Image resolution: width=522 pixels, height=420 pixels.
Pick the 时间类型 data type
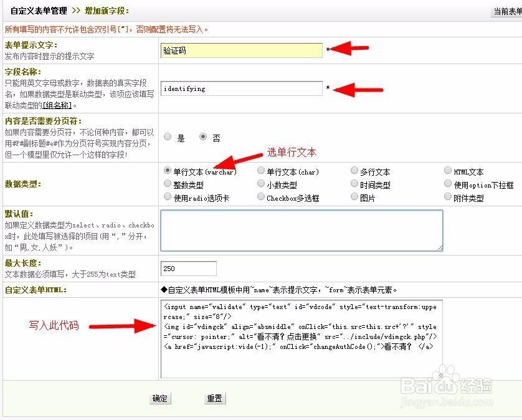[354, 183]
